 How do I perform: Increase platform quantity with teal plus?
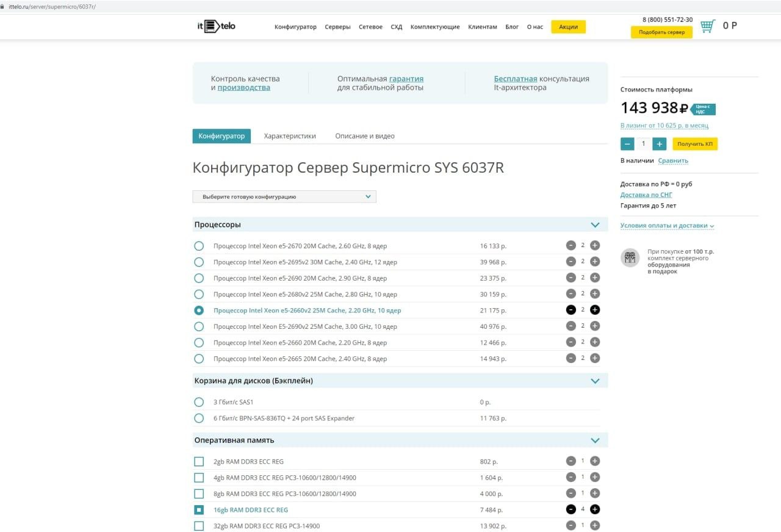click(659, 144)
